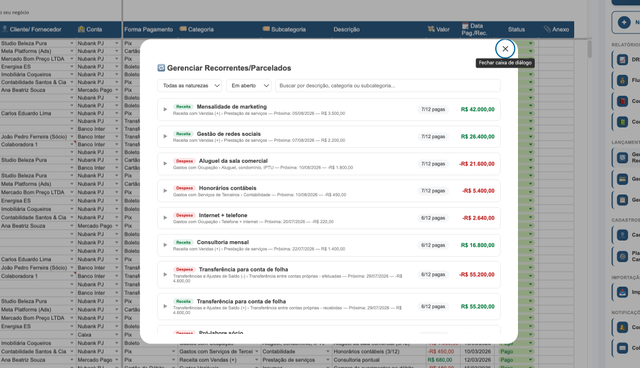The image size is (640, 368).
Task: Click the Honorários contábeis (3/12) description cell
Action: coord(379,351)
